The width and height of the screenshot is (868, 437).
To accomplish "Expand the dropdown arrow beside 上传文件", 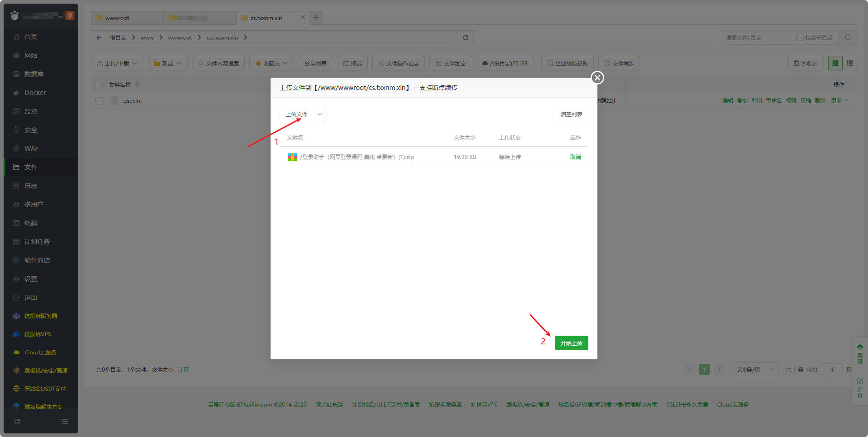I will 320,114.
